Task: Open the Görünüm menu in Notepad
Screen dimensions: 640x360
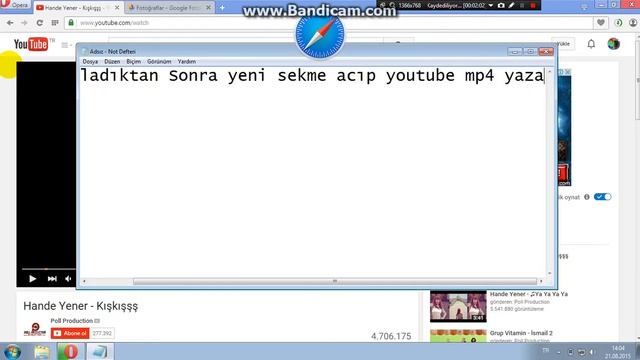Action: 159,62
